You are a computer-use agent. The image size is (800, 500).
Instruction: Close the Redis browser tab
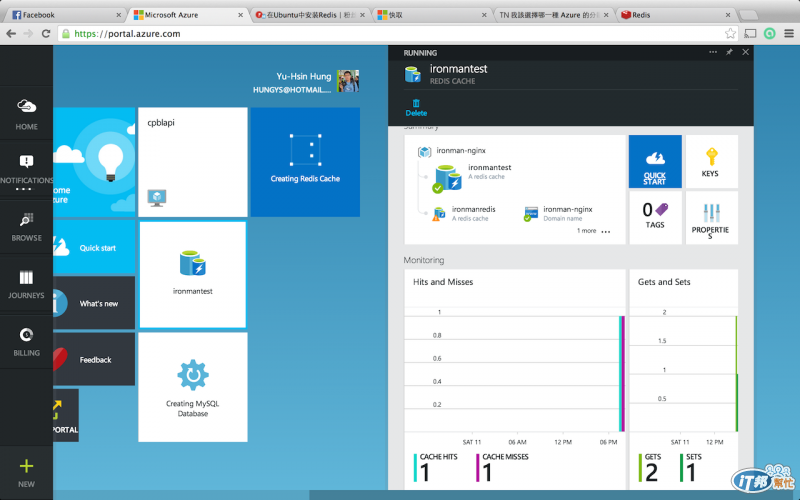coord(728,15)
